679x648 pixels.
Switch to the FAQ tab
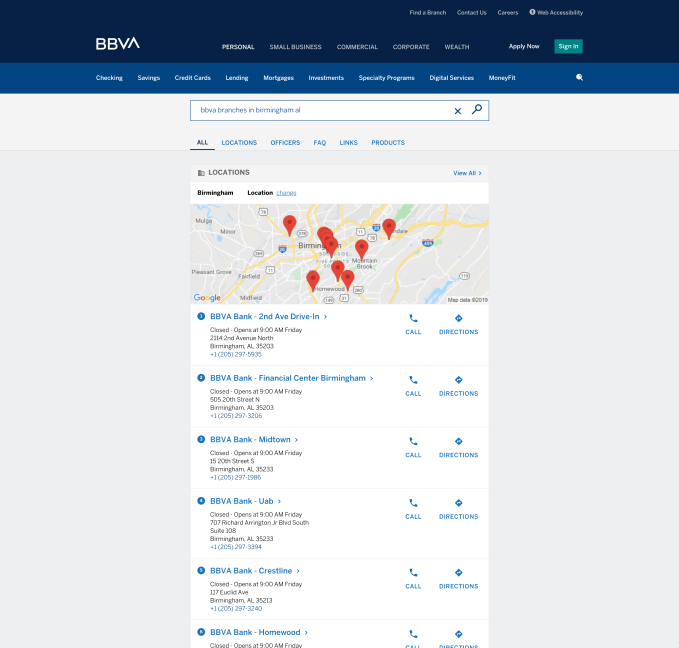320,143
